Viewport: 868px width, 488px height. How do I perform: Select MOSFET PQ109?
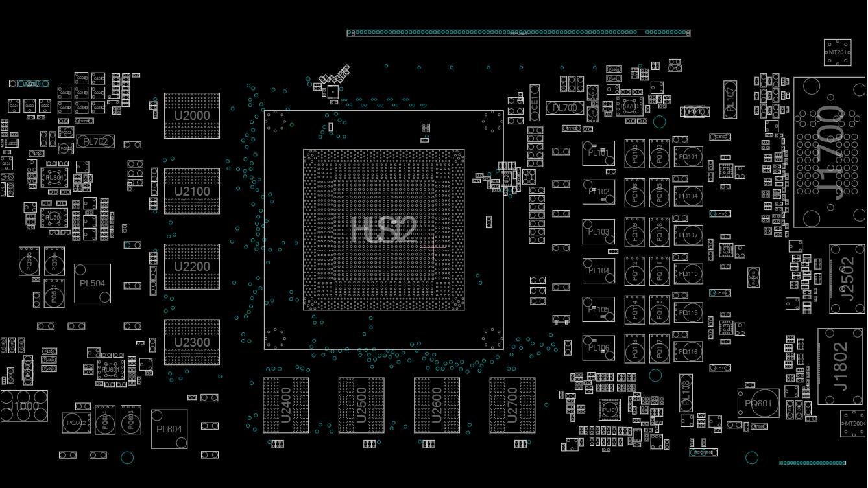pos(635,232)
